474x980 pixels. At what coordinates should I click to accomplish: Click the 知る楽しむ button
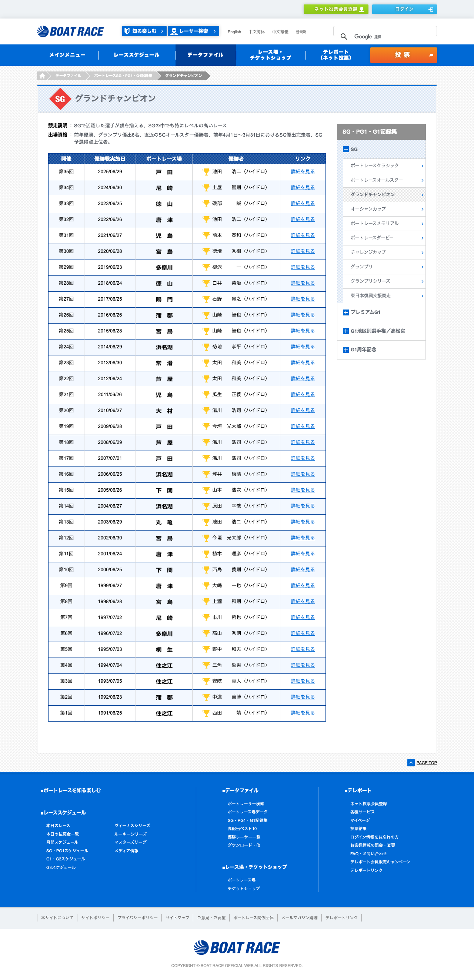[x=144, y=31]
